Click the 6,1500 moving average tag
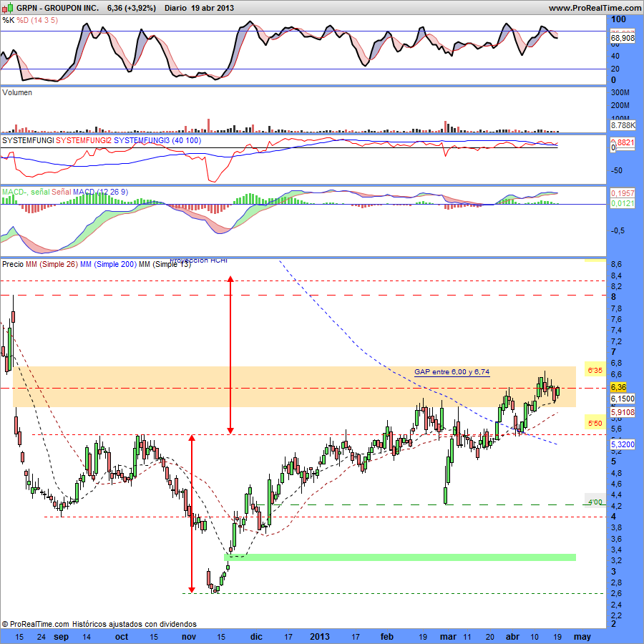644x644 pixels. coord(623,399)
